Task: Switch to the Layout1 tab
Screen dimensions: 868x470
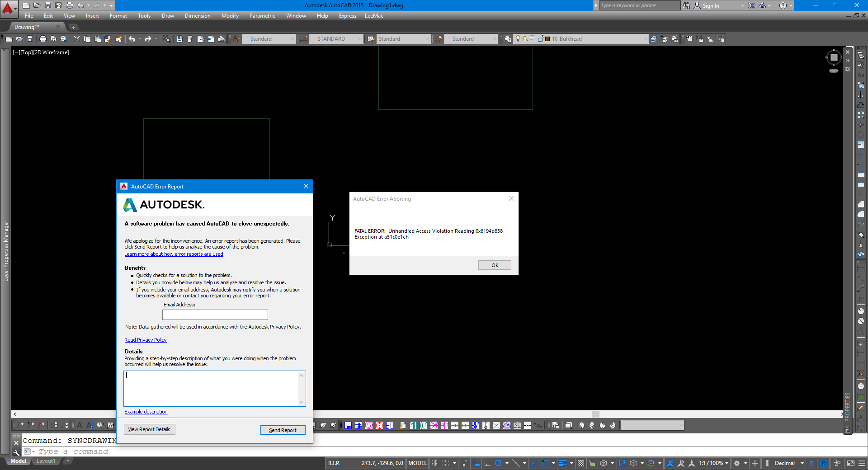Action: click(x=46, y=461)
